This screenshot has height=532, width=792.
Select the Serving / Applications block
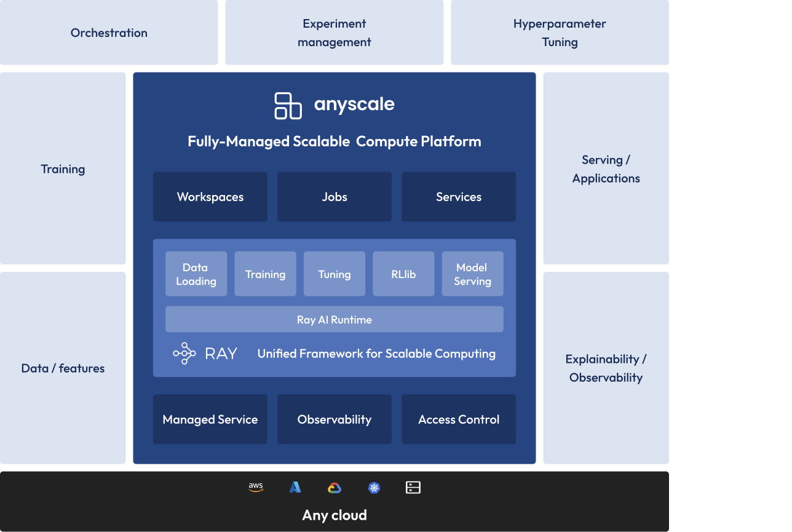click(x=606, y=169)
